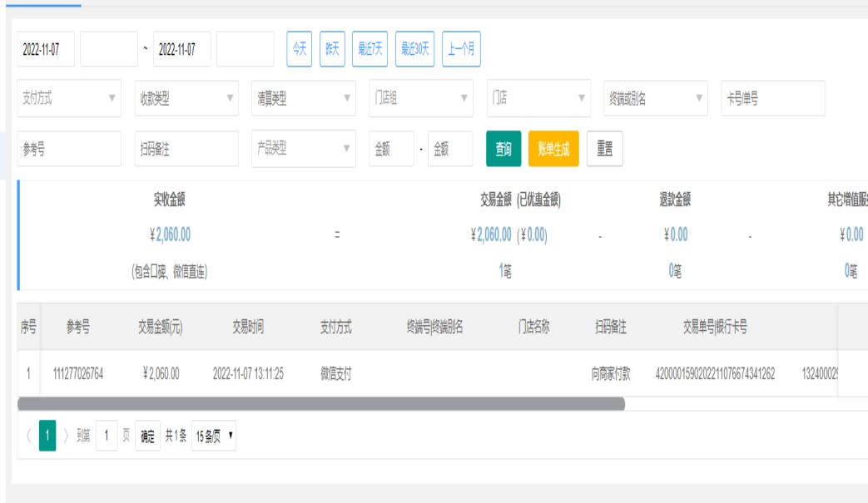The width and height of the screenshot is (868, 503).
Task: Click the horizontal table scrollbar
Action: point(321,404)
